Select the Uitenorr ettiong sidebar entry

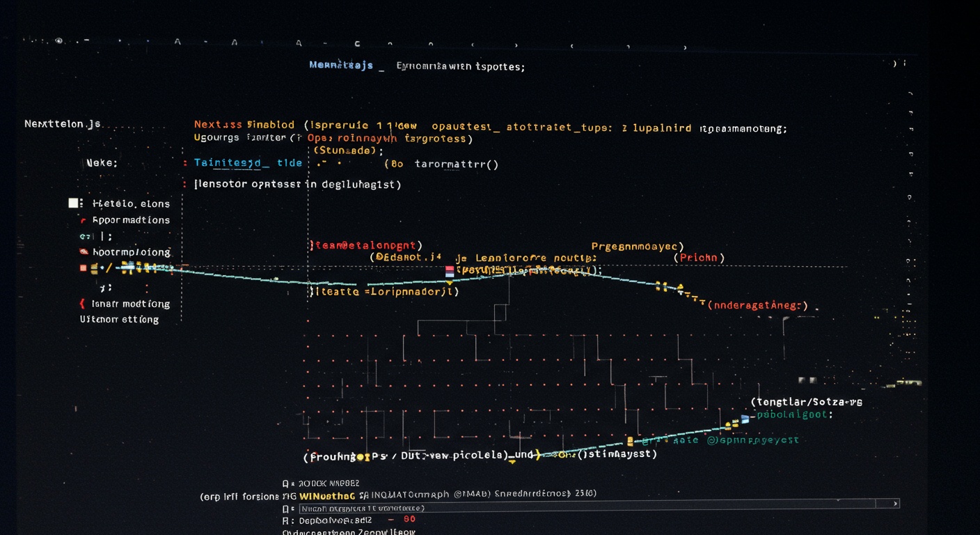(119, 320)
